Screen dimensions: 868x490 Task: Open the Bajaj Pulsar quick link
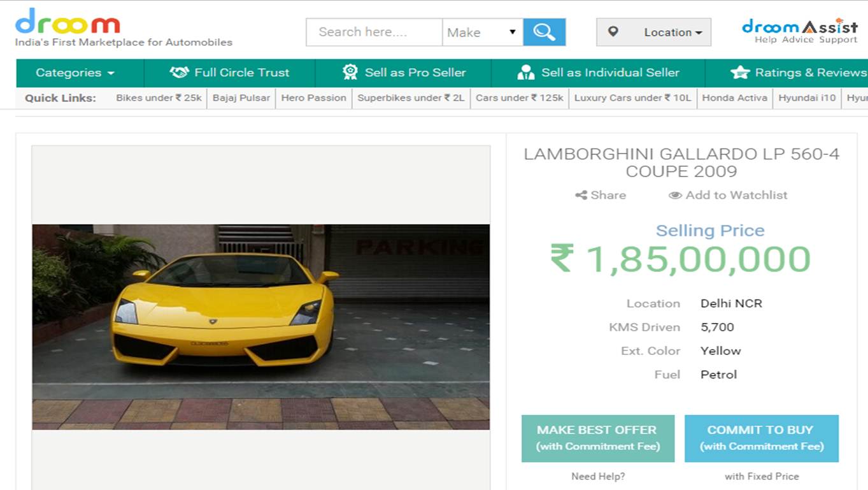(241, 98)
